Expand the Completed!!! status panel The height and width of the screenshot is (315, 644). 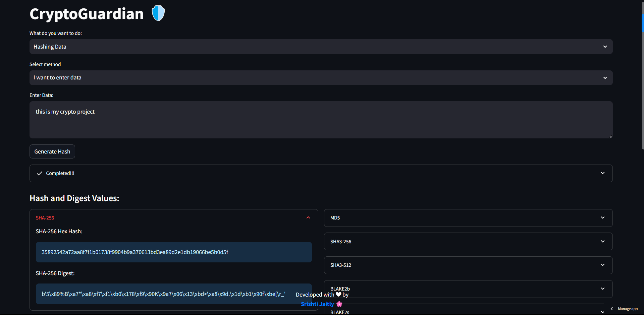pos(321,173)
